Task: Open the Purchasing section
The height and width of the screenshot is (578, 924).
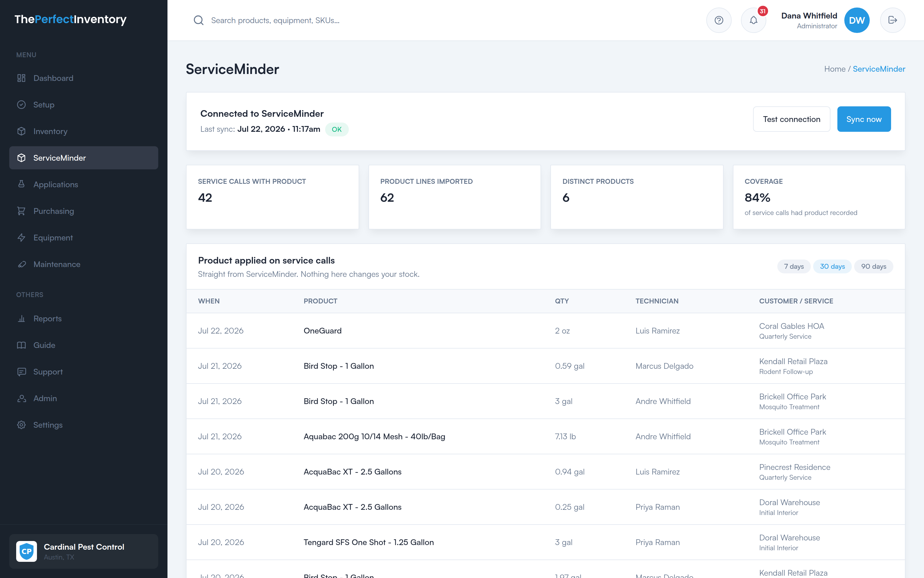Action: 84,211
